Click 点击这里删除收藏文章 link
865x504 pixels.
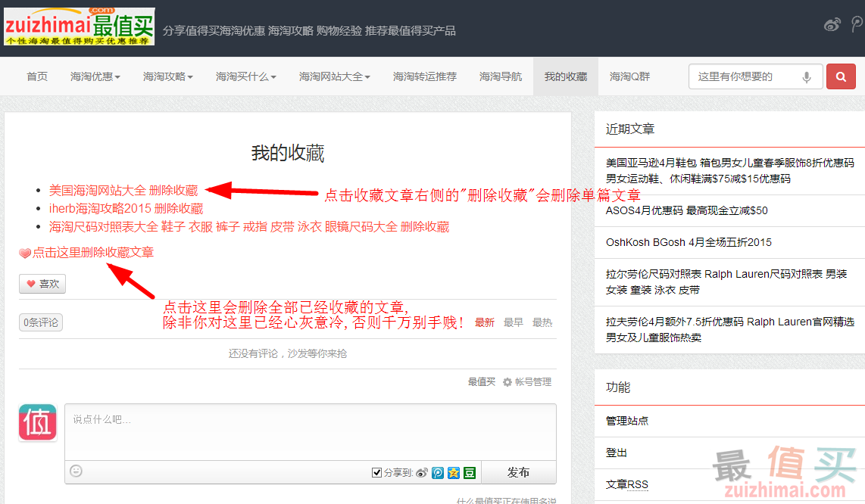[93, 253]
